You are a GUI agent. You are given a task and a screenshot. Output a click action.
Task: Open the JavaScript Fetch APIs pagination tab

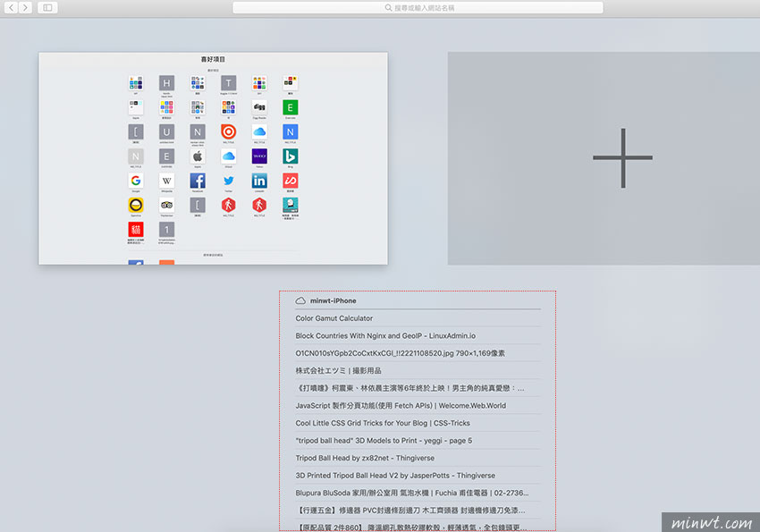(418, 406)
